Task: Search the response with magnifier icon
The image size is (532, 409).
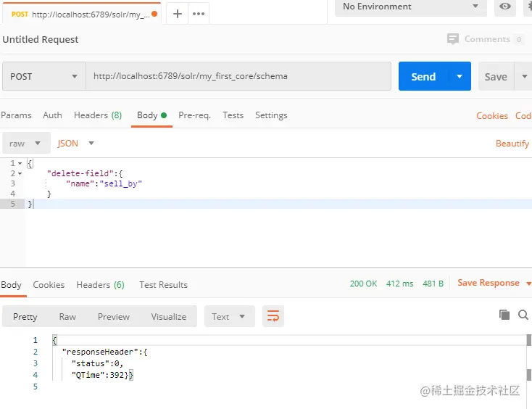Action: click(523, 315)
